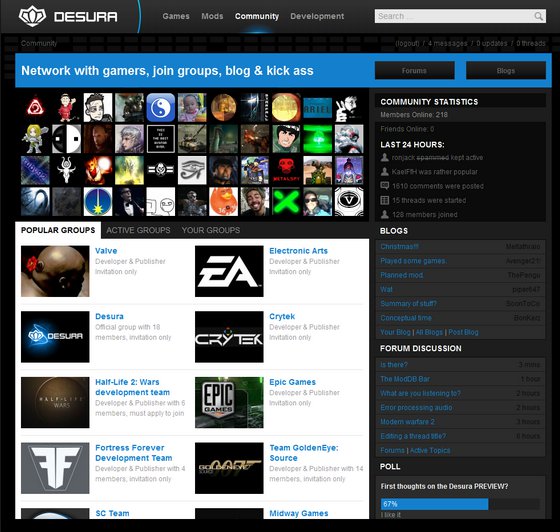Click the Epic Games logo thumbnail
Viewport: 560px width, 532px height.
tap(229, 403)
